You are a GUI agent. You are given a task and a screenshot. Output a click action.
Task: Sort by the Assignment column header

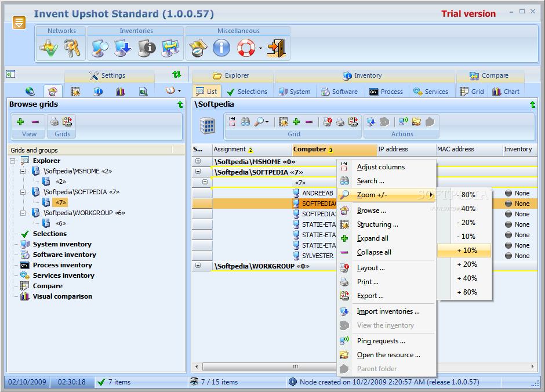[x=252, y=150]
